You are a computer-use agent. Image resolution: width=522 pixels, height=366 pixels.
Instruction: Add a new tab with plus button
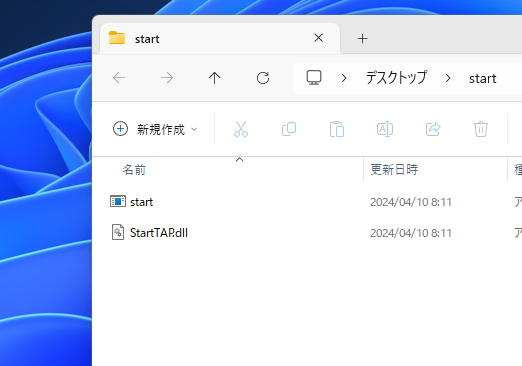[x=362, y=39]
